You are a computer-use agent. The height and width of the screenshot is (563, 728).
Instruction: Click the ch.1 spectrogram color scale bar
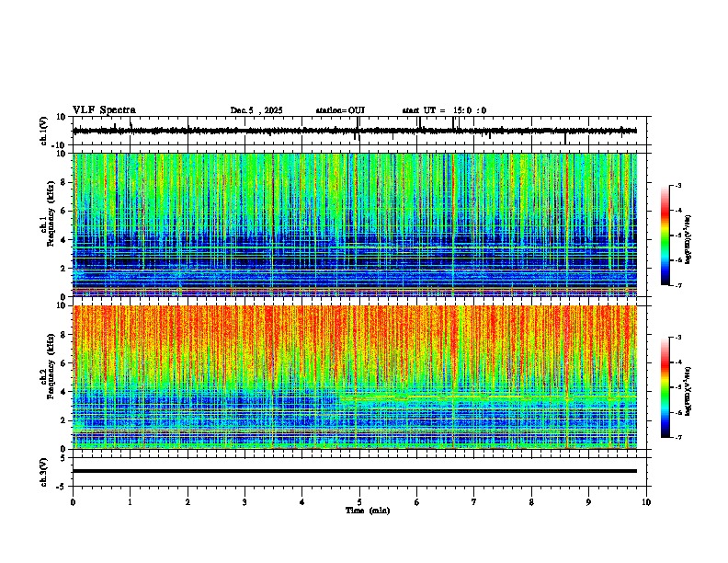coord(665,236)
